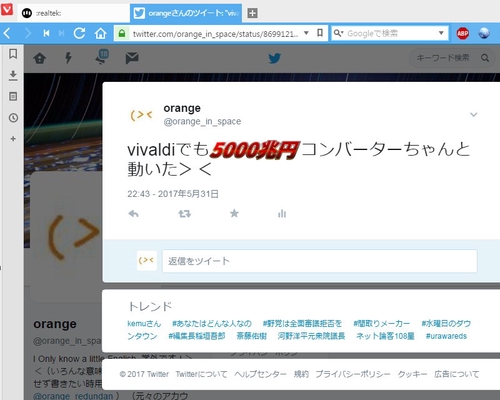Image resolution: width=500 pixels, height=400 pixels.
Task: Open the Twitterについて footer link
Action: point(201,374)
